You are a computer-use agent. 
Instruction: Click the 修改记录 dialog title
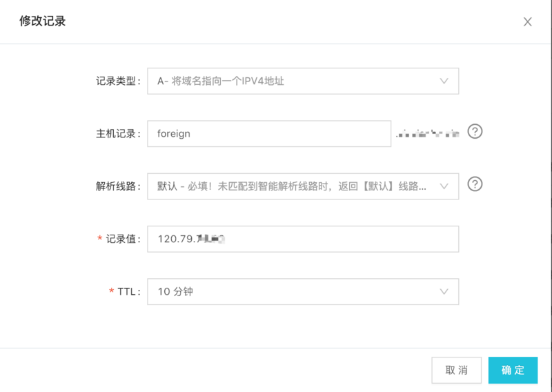(43, 21)
